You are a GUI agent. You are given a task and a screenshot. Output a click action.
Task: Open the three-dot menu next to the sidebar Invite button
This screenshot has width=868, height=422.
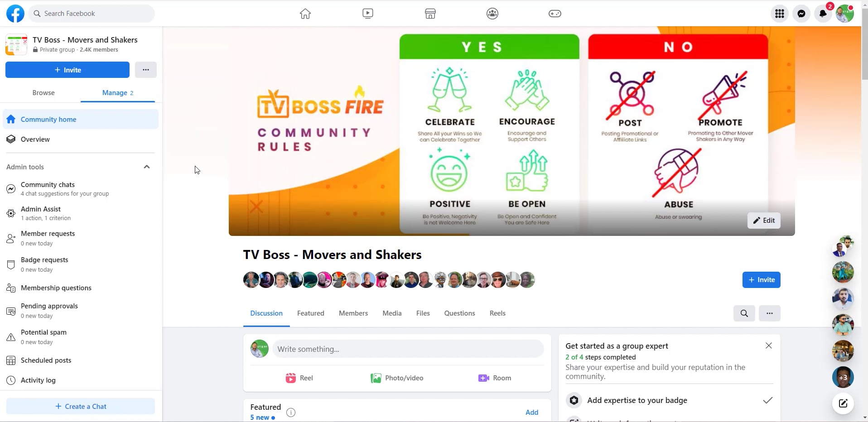coord(146,70)
